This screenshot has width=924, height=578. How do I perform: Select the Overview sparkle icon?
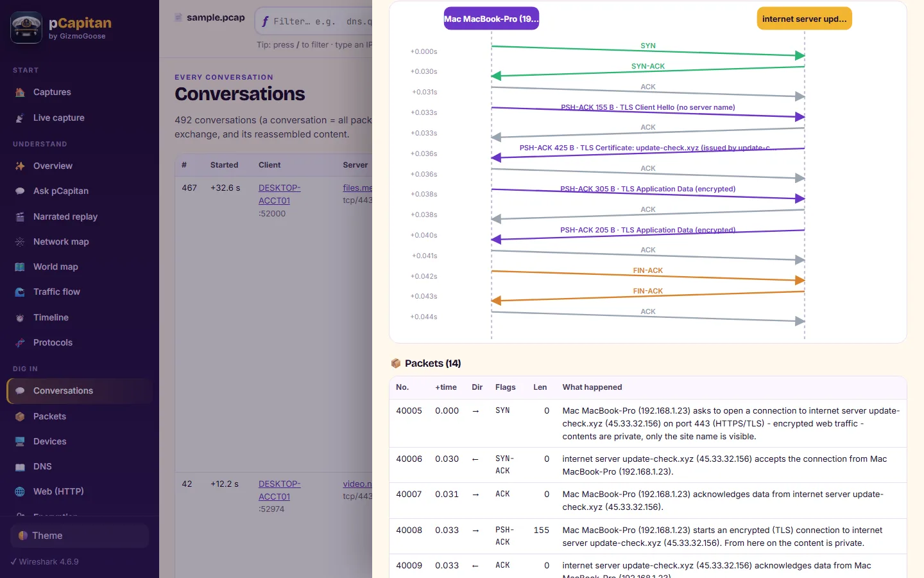coord(20,166)
